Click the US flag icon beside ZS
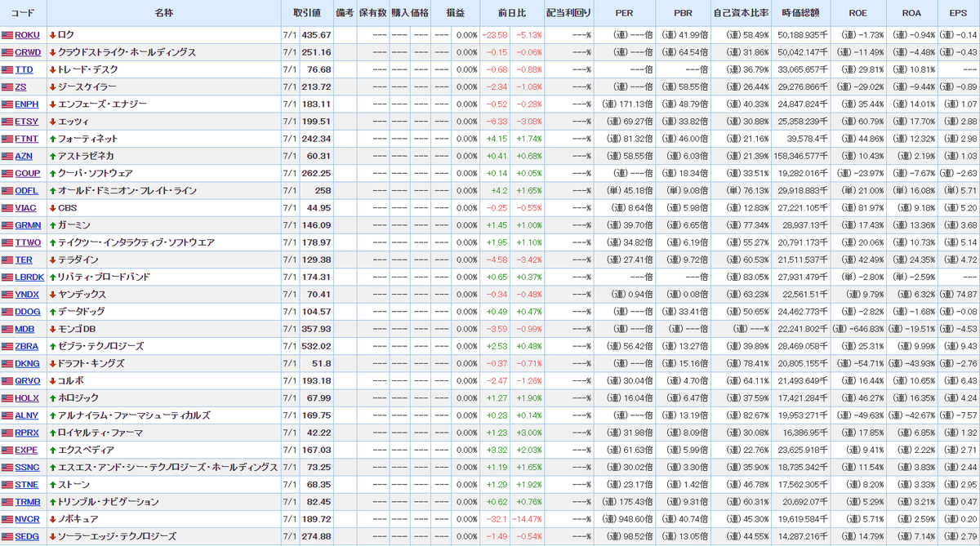Image resolution: width=980 pixels, height=546 pixels. [x=7, y=87]
